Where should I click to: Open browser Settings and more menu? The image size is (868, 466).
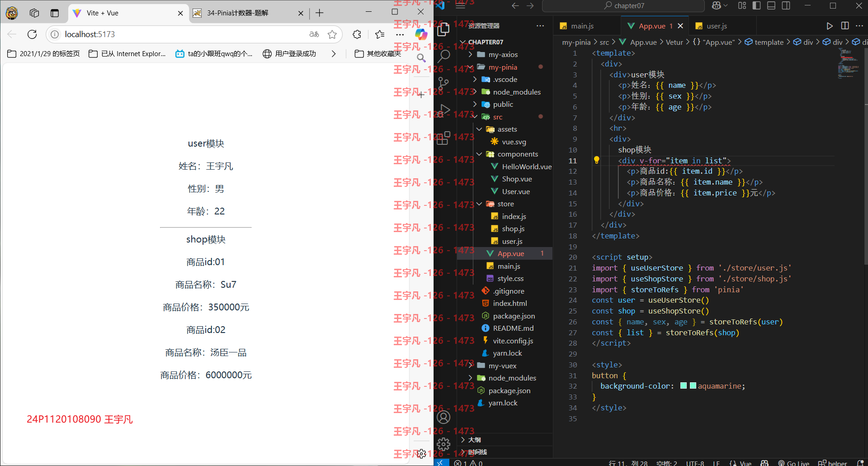point(400,34)
